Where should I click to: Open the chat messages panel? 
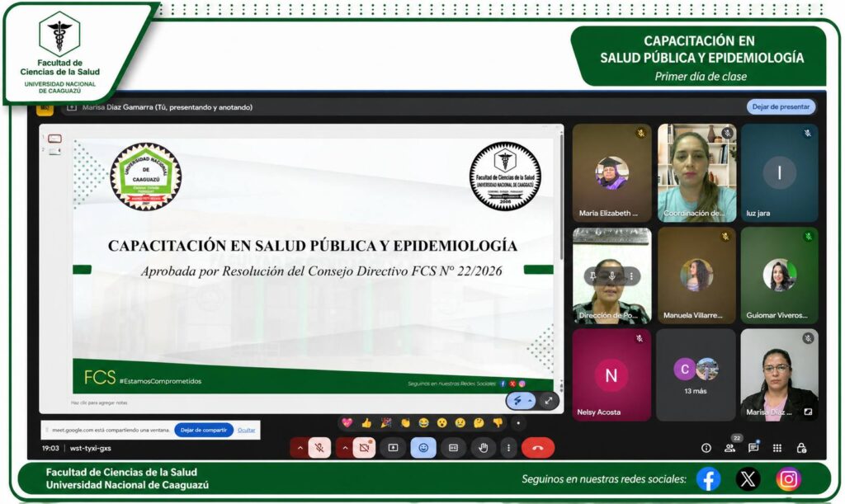click(753, 448)
